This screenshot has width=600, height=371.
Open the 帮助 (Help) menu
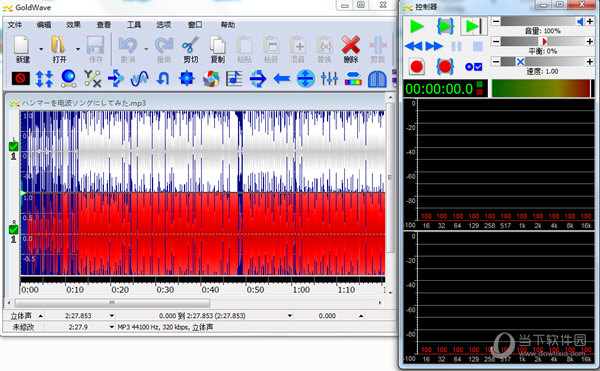[227, 25]
